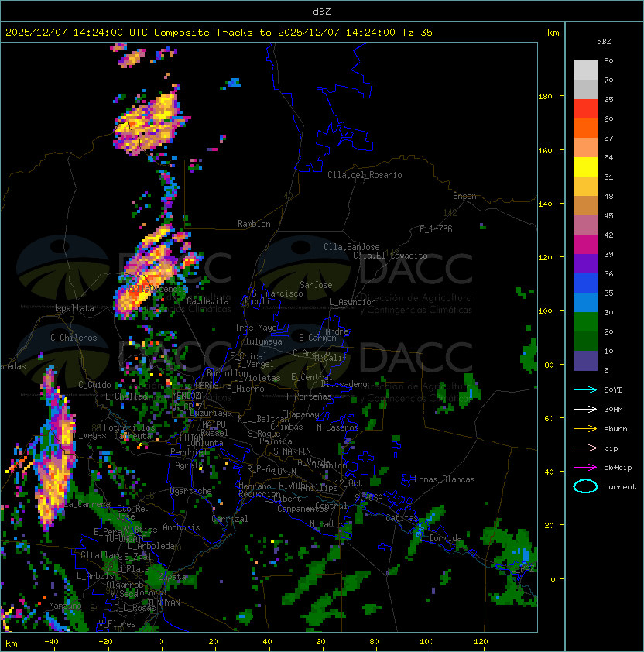Click the 'Tulumaya' map label

click(x=264, y=341)
